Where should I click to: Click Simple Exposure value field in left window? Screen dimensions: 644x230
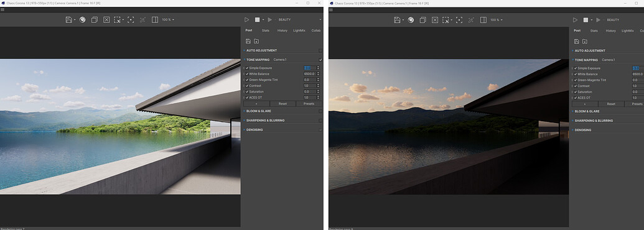(x=309, y=68)
